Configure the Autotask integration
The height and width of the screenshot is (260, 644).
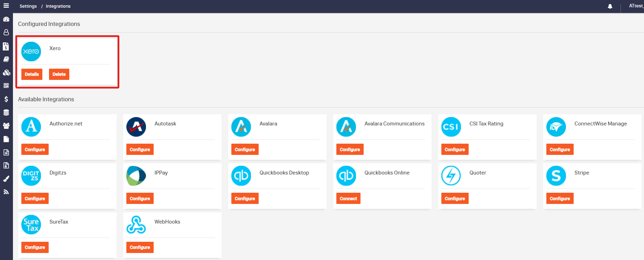click(x=140, y=149)
